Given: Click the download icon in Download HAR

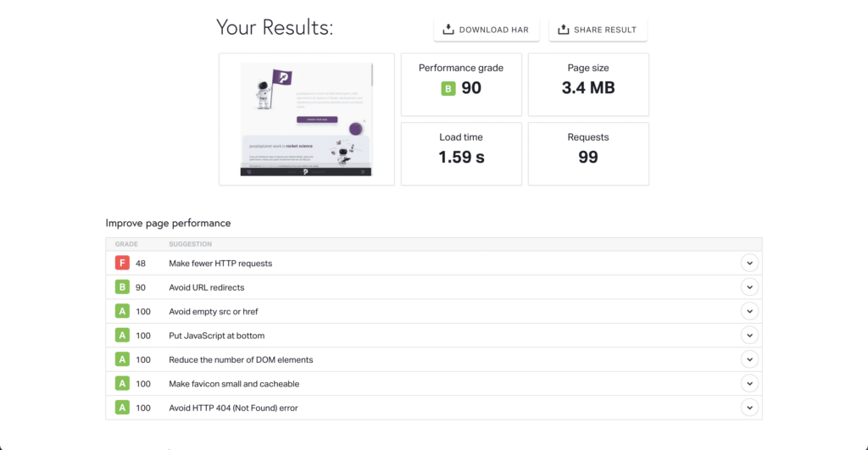Looking at the screenshot, I should (448, 30).
